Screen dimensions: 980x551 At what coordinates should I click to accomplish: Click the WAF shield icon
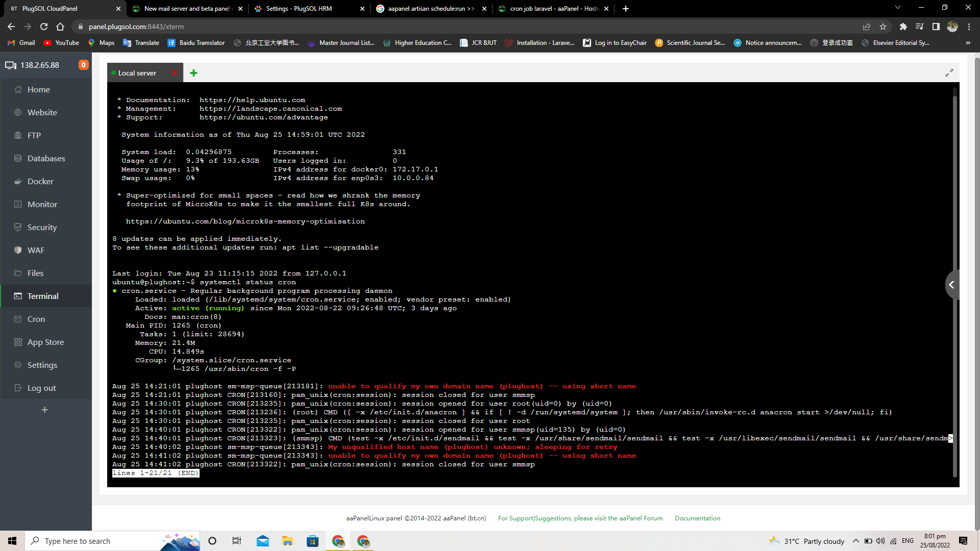coord(18,250)
